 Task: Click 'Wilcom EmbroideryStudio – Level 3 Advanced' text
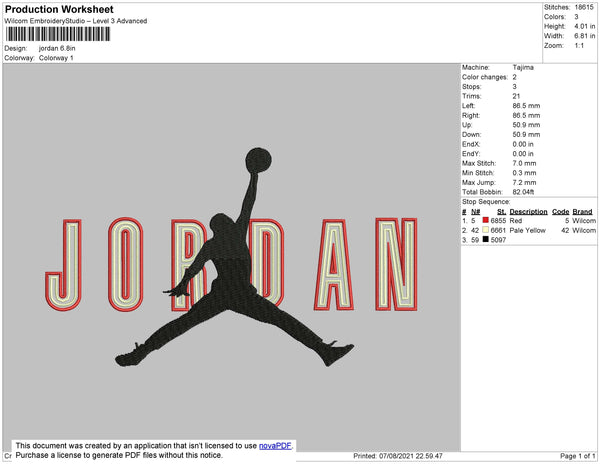pos(76,21)
